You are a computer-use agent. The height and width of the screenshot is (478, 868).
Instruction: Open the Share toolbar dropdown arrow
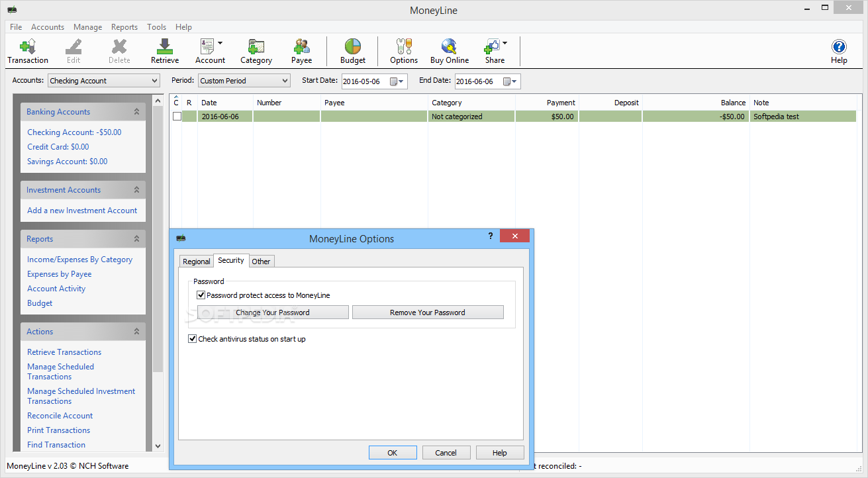(505, 43)
